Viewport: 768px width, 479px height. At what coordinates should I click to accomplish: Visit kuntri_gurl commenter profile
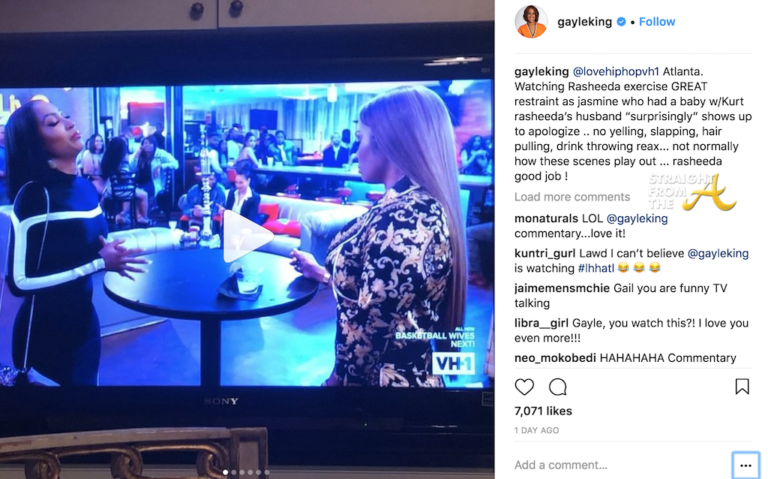click(x=545, y=254)
